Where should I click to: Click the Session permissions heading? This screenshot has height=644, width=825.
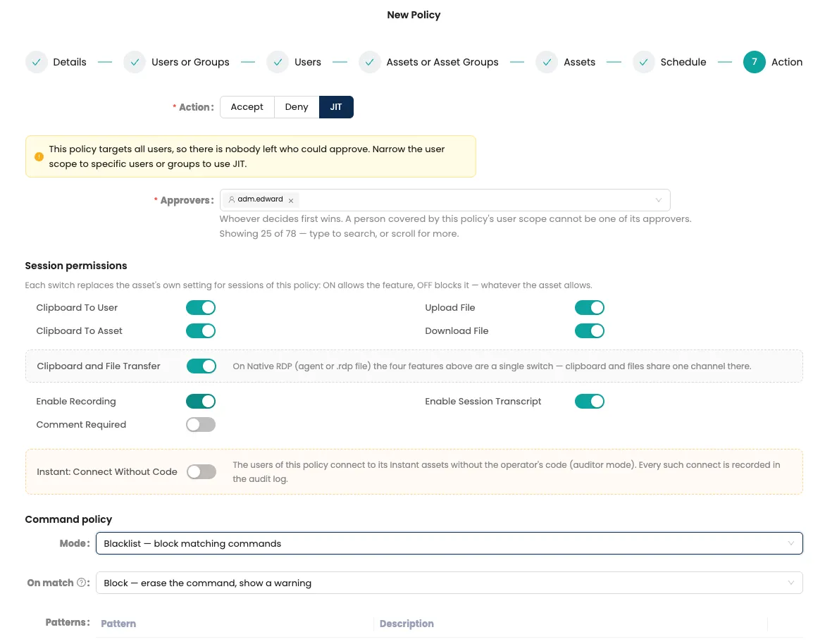[76, 266]
